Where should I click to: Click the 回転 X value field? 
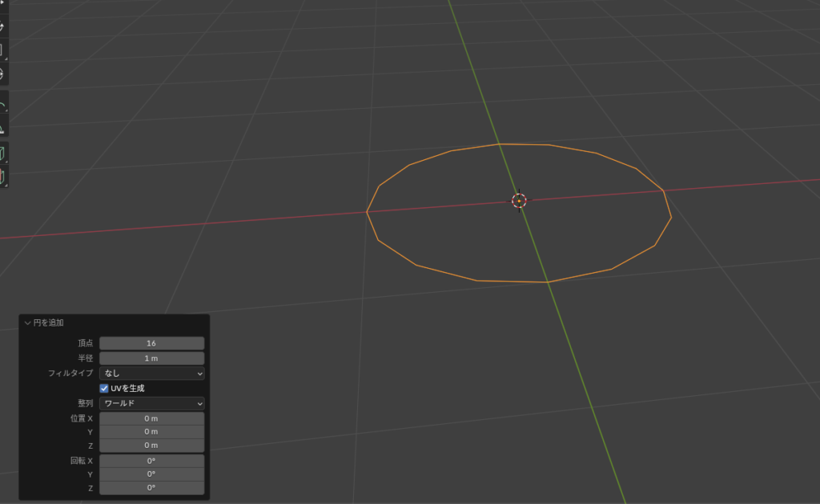151,461
